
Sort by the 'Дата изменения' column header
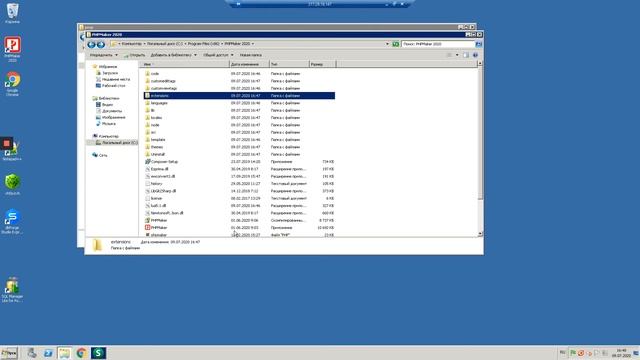coord(249,64)
